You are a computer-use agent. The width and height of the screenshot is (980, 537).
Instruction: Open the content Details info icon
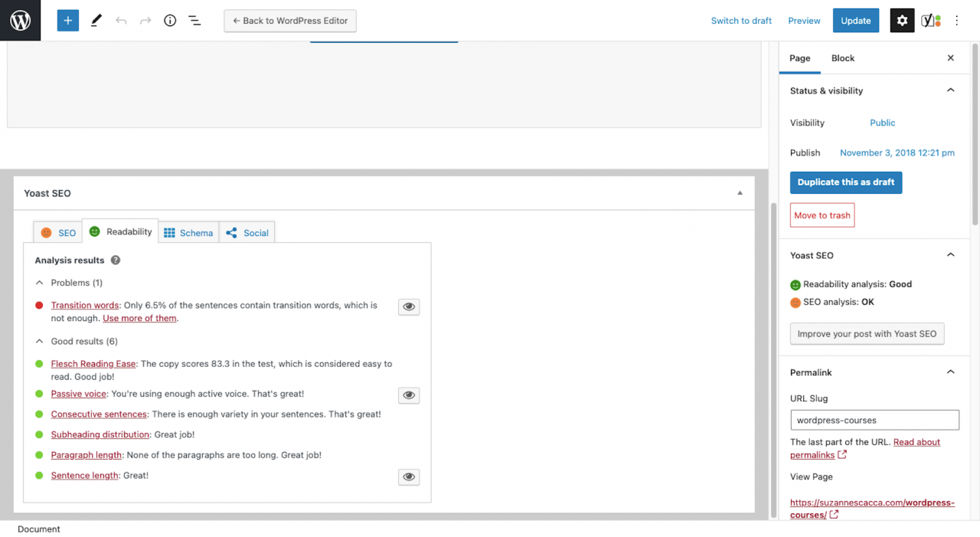169,21
